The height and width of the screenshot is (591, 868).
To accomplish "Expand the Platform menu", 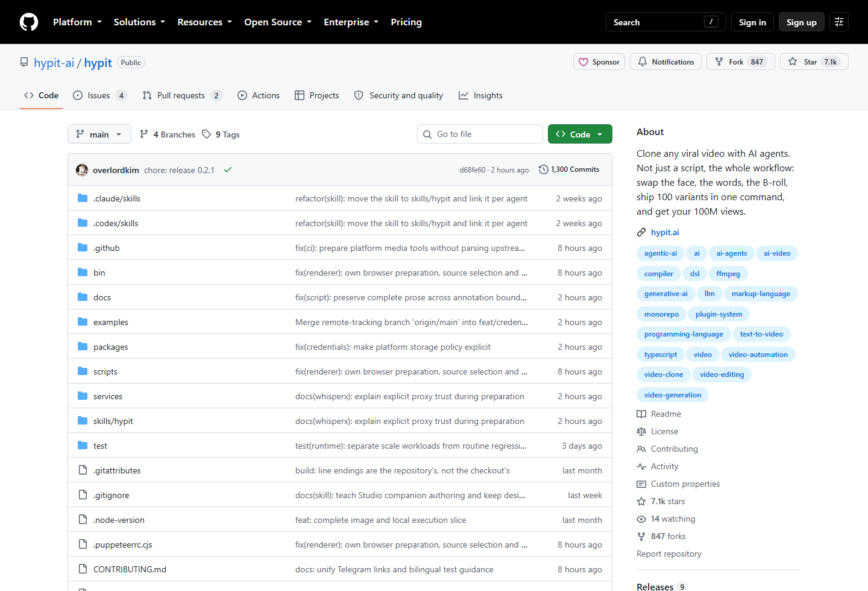I will pyautogui.click(x=77, y=22).
